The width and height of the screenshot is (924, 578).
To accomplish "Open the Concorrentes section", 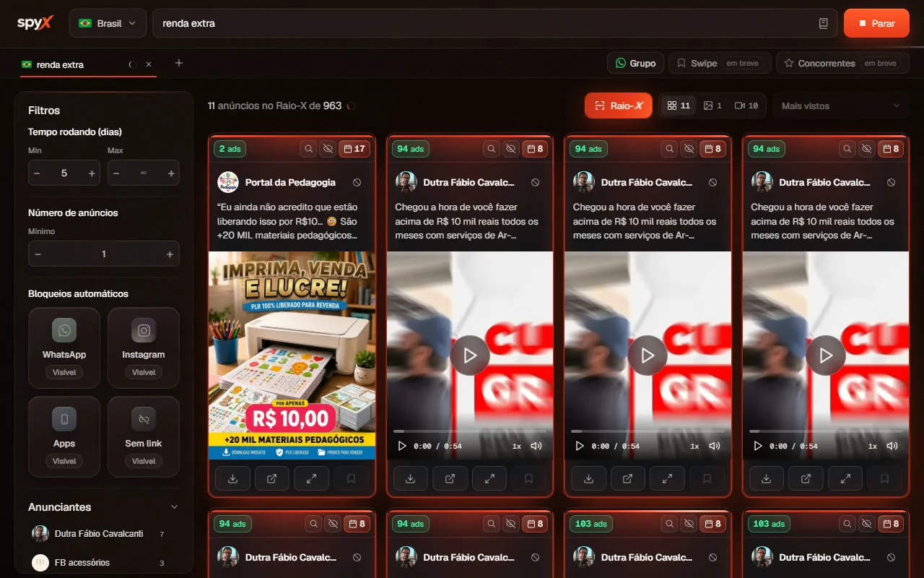I will (842, 63).
